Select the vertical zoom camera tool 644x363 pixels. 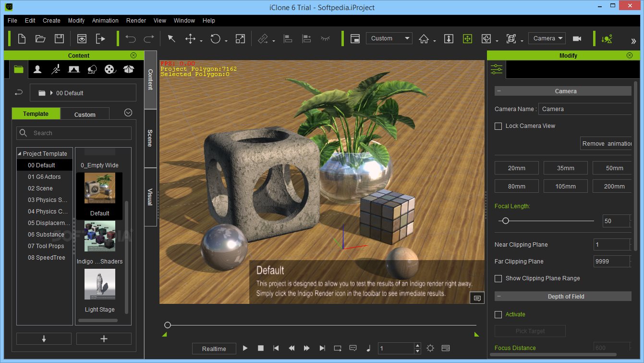pyautogui.click(x=449, y=38)
